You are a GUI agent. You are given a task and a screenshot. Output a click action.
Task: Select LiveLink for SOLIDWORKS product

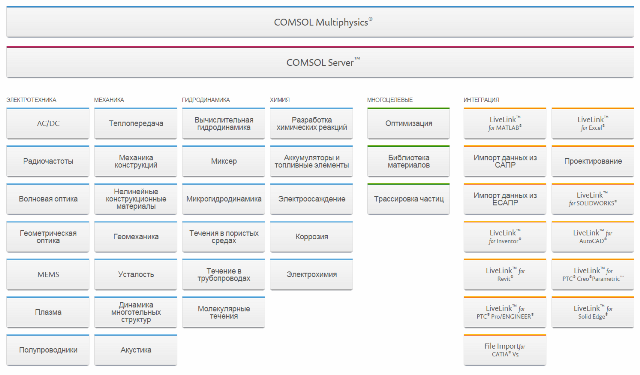pyautogui.click(x=593, y=199)
